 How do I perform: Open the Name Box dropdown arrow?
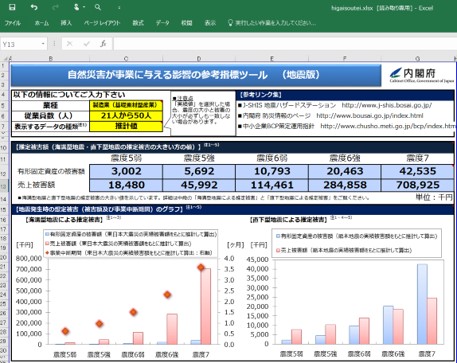click(x=43, y=44)
